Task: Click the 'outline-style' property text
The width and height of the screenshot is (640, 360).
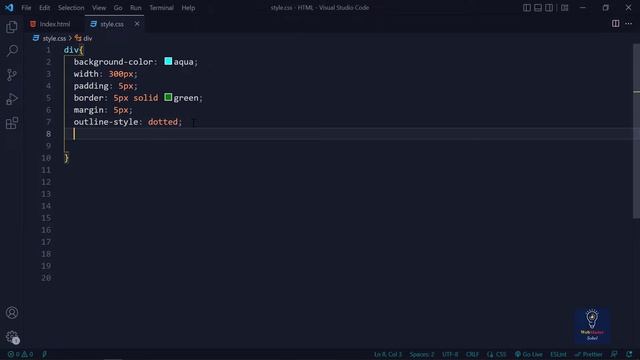Action: [x=106, y=122]
